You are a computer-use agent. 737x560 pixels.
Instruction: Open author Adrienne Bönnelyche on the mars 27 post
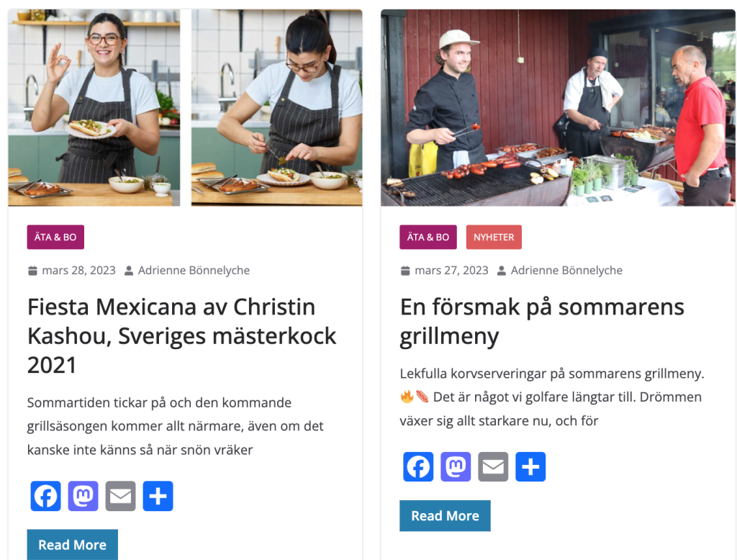[566, 271]
